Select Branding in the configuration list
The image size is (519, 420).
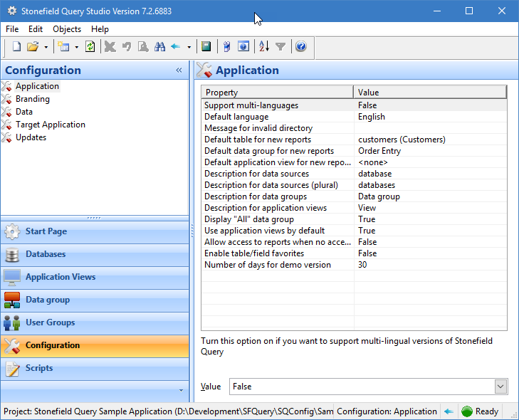(x=33, y=99)
